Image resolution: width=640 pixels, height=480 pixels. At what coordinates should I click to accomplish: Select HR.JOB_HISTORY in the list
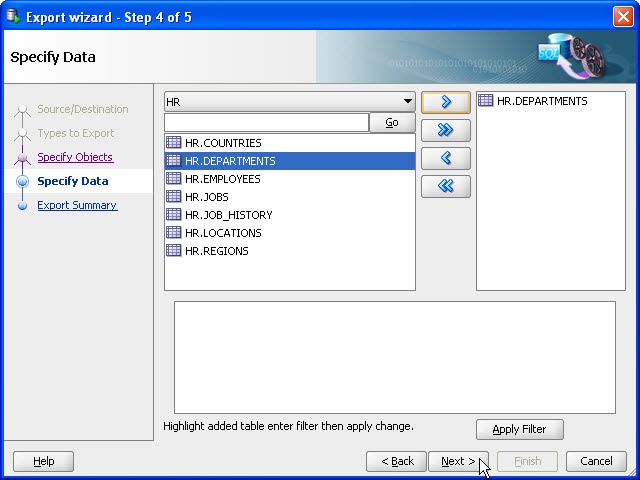[290, 215]
